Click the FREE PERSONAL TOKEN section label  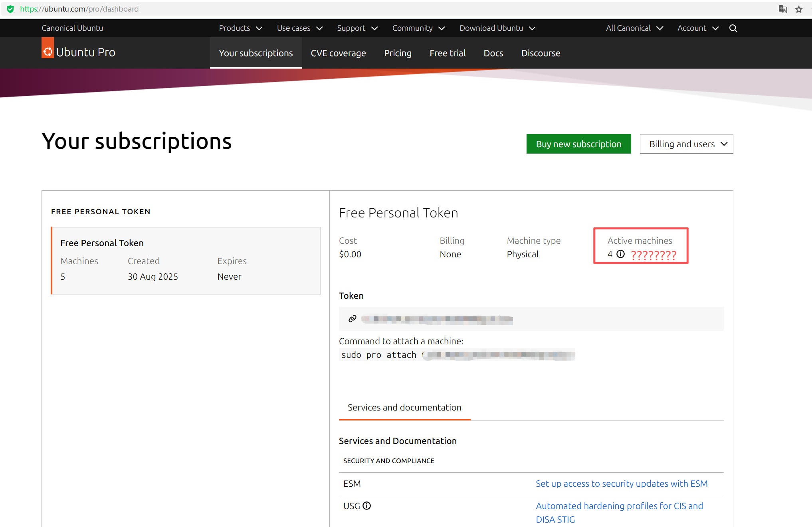click(101, 212)
